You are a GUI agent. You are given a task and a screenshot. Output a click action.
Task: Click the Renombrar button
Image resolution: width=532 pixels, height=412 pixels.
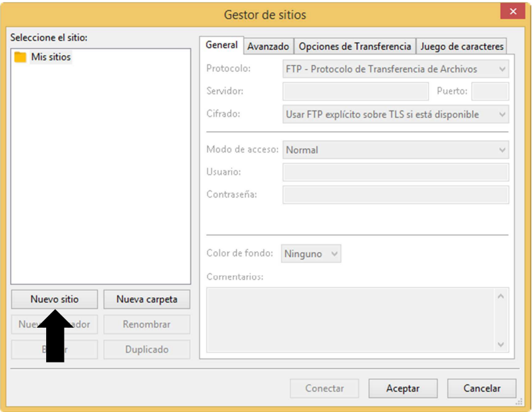point(147,324)
